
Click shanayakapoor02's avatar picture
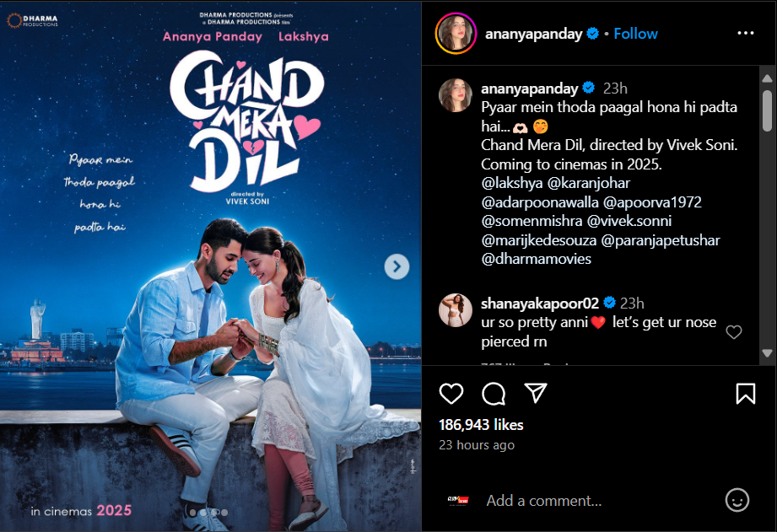pos(456,310)
